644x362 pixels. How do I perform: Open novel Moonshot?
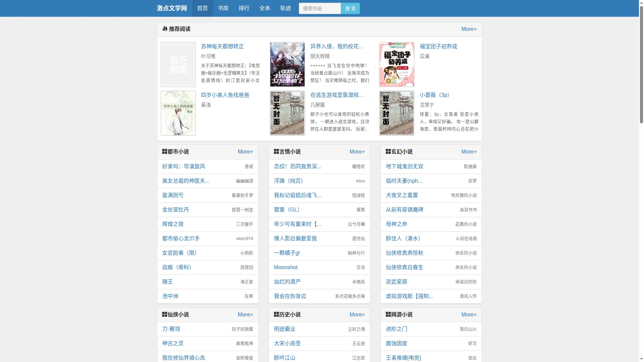click(x=286, y=267)
